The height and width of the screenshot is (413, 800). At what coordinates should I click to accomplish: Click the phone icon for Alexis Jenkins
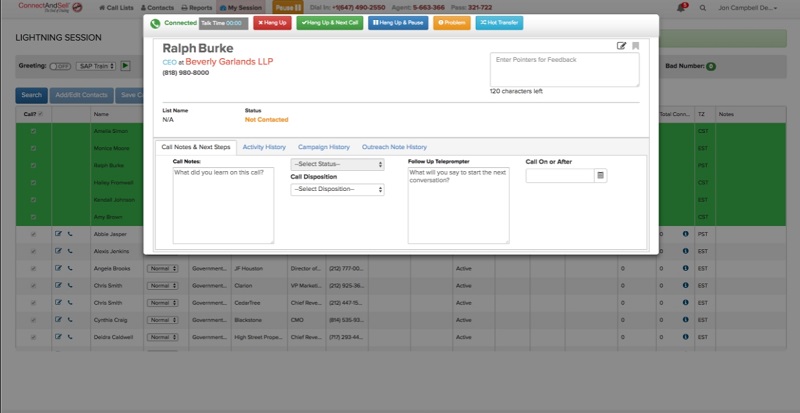click(x=70, y=251)
